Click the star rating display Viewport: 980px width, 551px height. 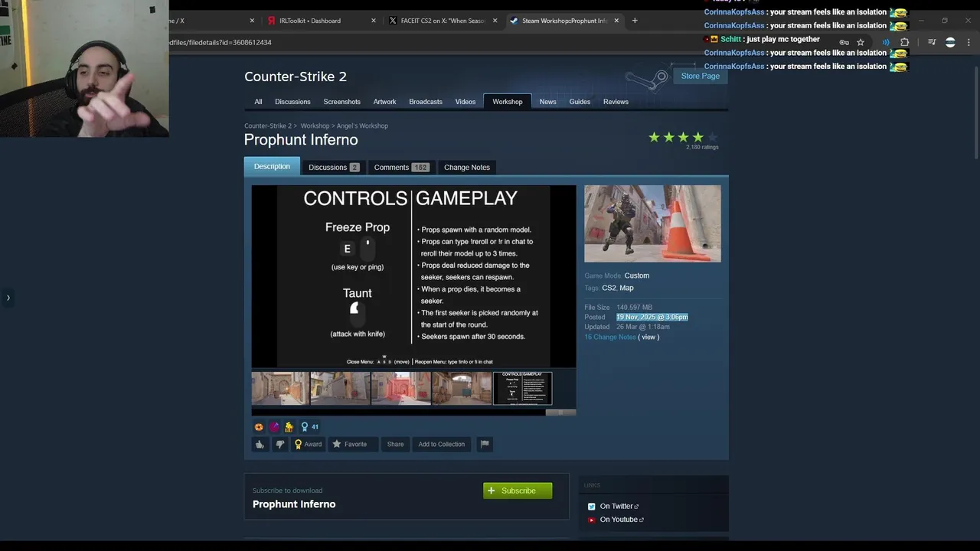pos(683,137)
